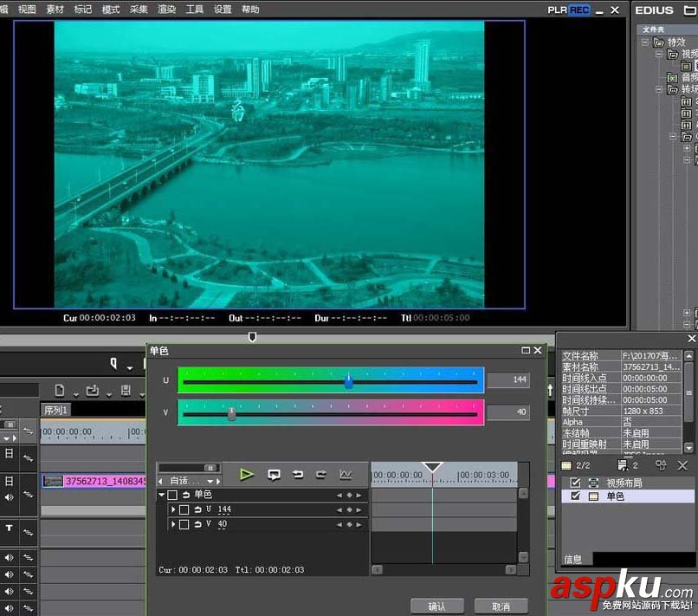Reset the U 144 row with its return arrow

[197, 509]
